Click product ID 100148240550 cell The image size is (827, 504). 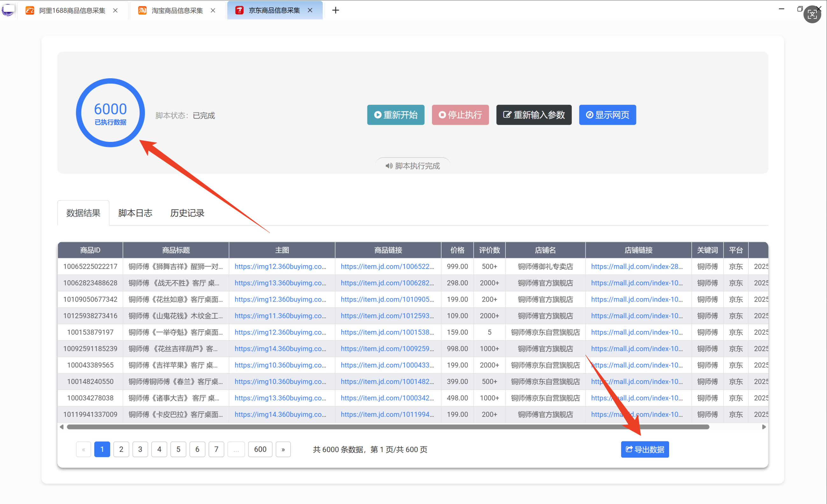90,381
